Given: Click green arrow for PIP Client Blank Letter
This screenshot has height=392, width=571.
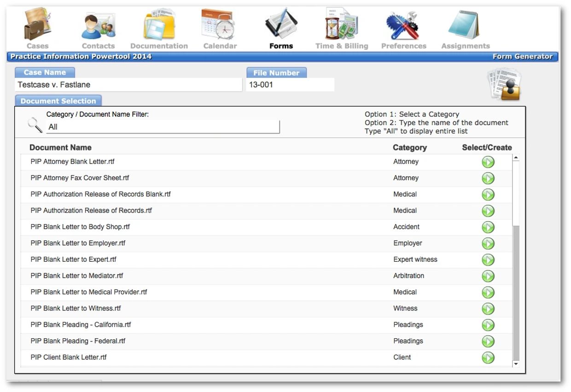Looking at the screenshot, I should point(488,357).
